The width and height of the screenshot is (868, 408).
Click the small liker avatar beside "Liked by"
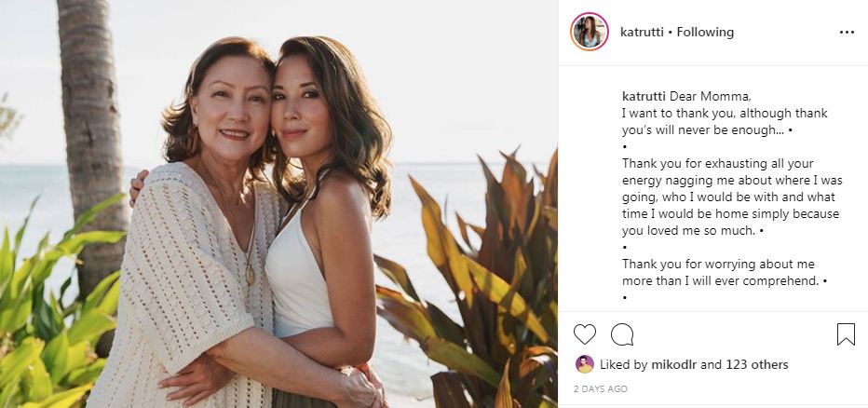(585, 364)
